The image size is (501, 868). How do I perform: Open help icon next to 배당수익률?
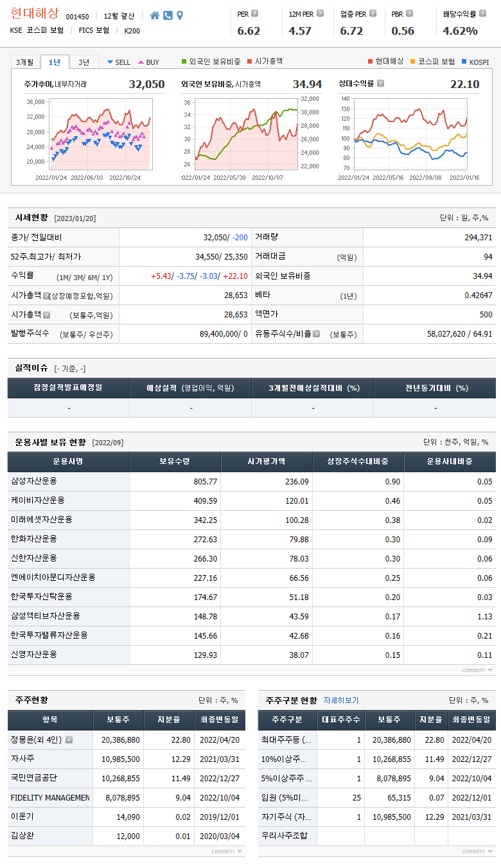(482, 13)
